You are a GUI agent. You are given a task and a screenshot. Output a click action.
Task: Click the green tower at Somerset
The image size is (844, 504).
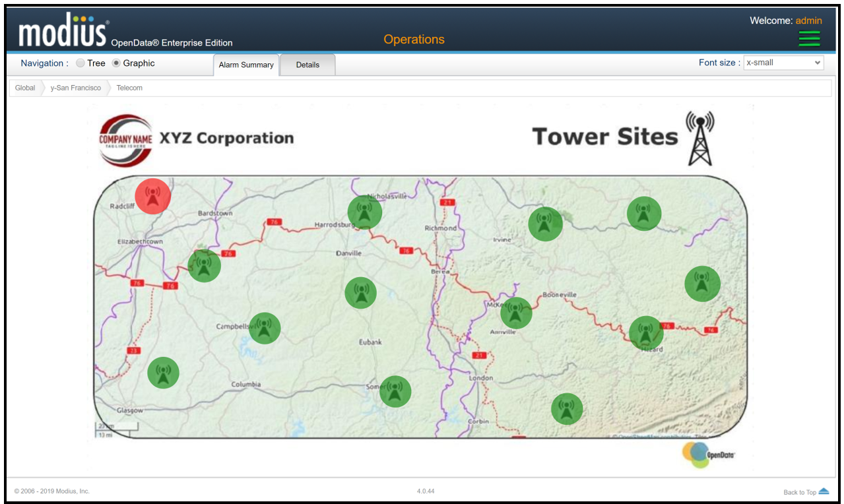[x=395, y=391]
